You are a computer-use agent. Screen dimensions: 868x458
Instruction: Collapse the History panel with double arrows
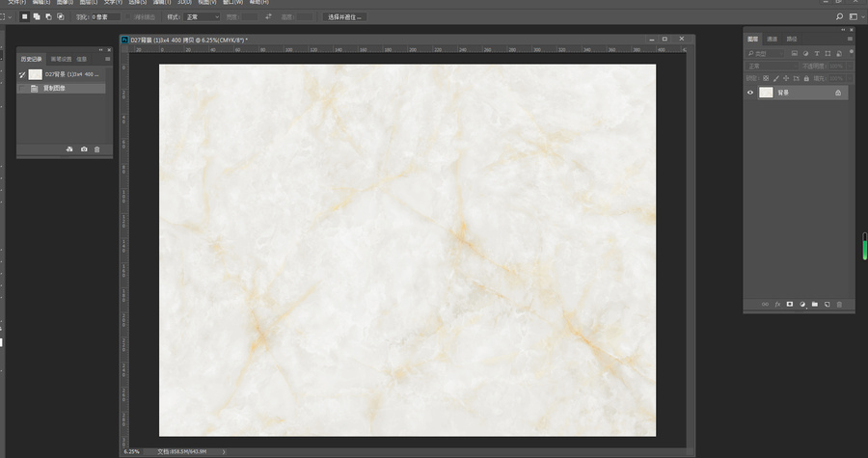click(x=100, y=50)
